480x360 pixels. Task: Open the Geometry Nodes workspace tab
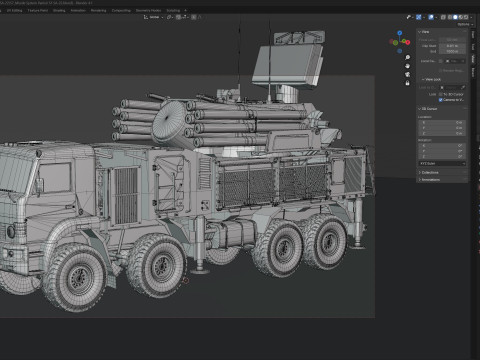coord(149,10)
